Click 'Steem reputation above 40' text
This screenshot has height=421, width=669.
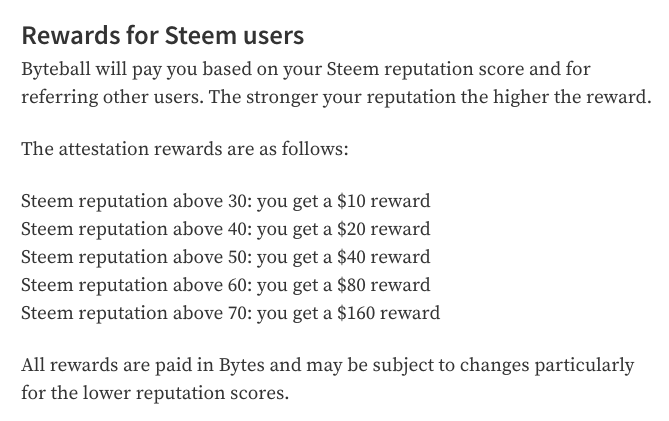click(137, 230)
